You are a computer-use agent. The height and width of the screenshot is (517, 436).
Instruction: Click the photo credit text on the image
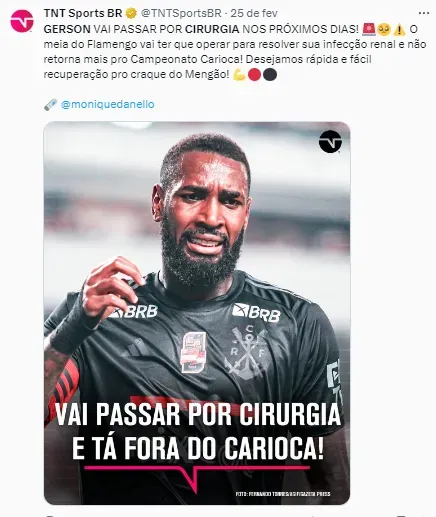click(x=283, y=494)
